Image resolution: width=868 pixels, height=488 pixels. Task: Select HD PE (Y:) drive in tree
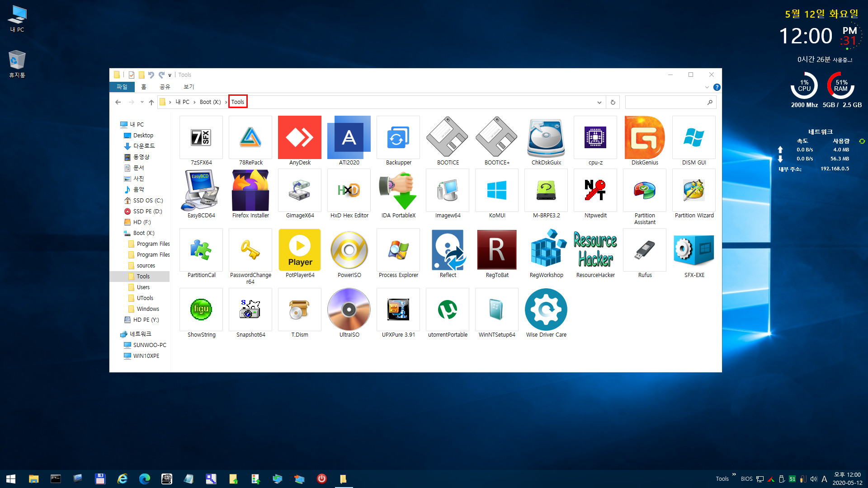(x=146, y=320)
